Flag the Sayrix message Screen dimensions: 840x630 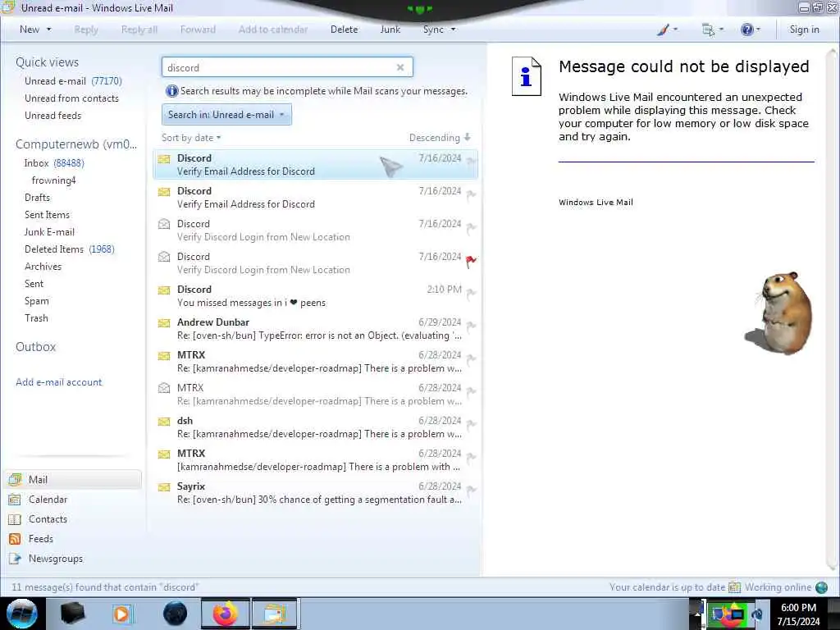(x=471, y=491)
